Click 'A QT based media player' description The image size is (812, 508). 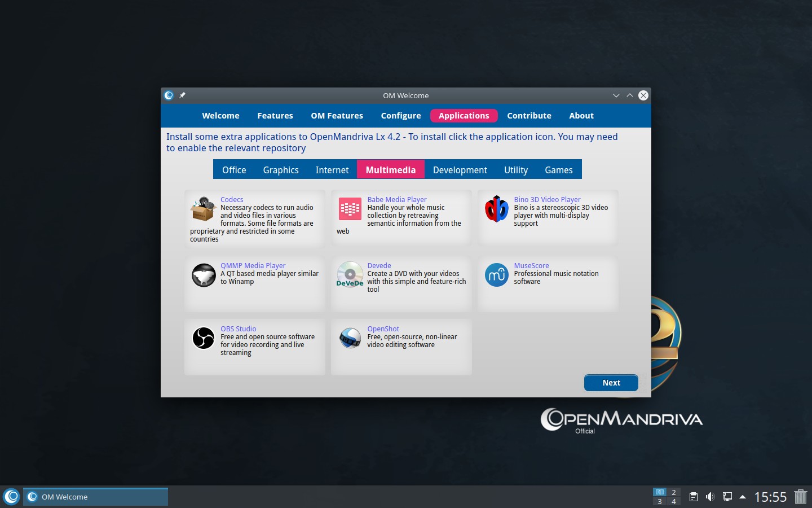click(270, 278)
